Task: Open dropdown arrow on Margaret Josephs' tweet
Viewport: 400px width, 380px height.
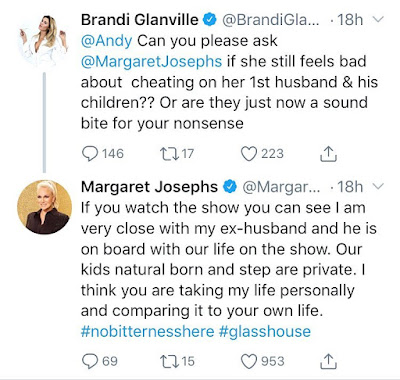Action: tap(378, 186)
